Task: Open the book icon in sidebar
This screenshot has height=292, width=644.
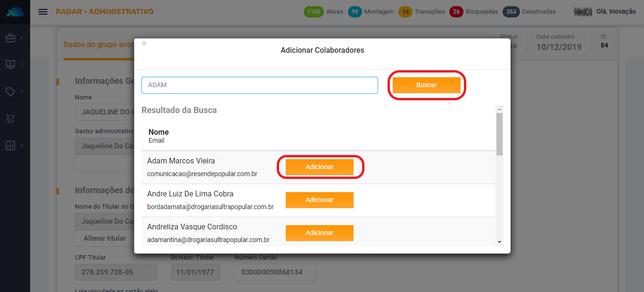Action: coord(10,65)
